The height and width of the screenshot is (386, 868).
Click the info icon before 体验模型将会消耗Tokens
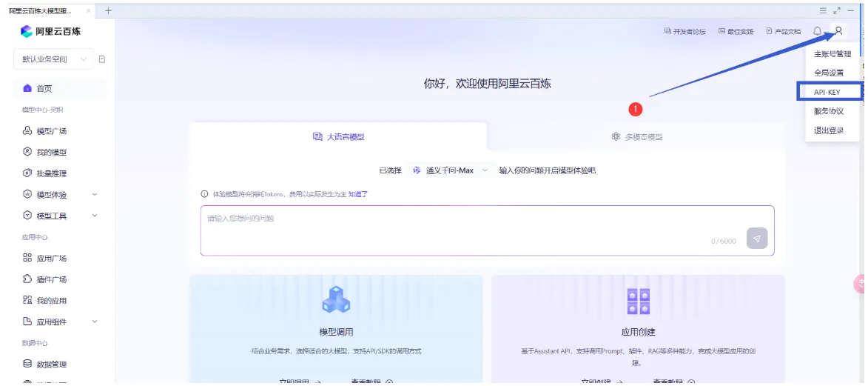[205, 194]
